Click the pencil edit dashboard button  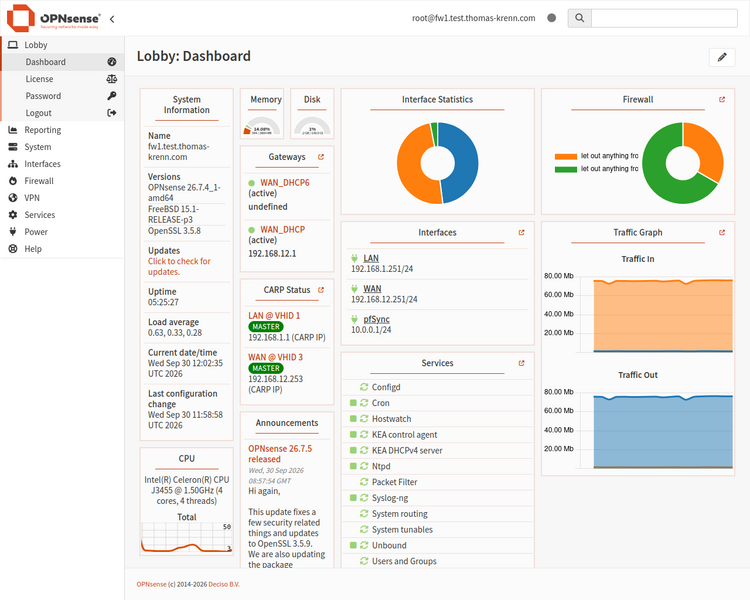(722, 57)
